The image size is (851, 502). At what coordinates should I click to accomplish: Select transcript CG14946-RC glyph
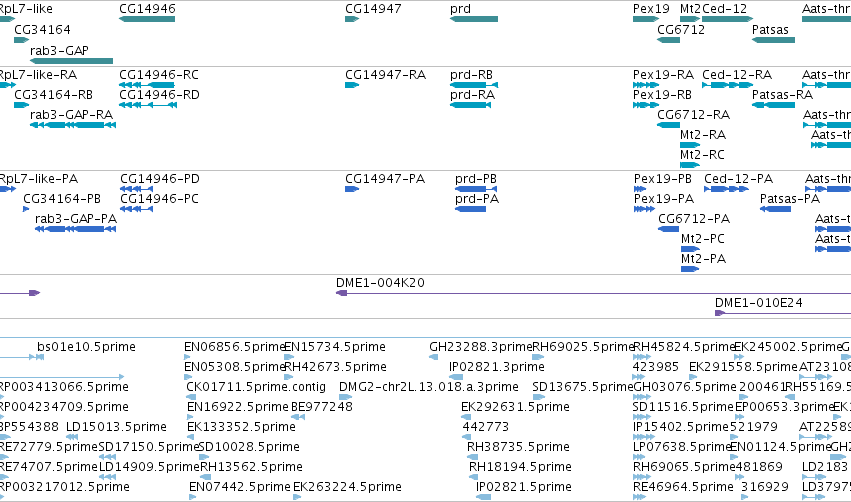click(x=147, y=85)
